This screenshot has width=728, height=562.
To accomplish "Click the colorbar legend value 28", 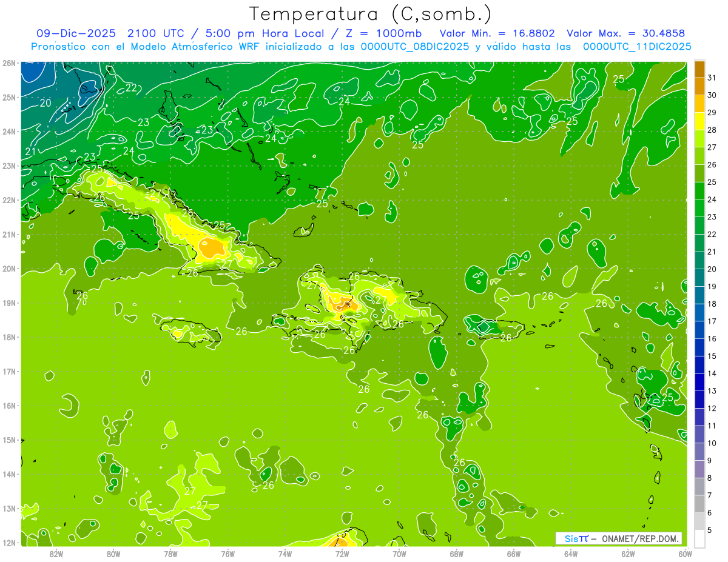I will 712,130.
